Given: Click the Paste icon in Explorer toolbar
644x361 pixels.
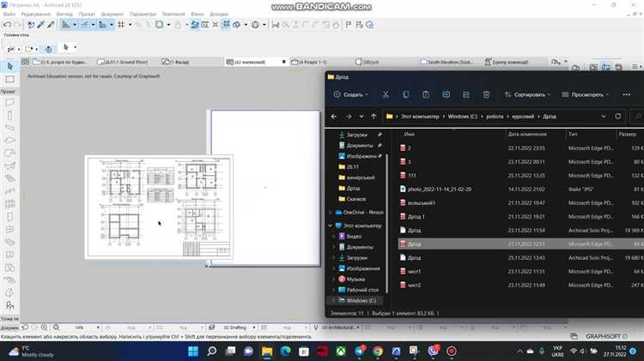Looking at the screenshot, I should point(426,95).
